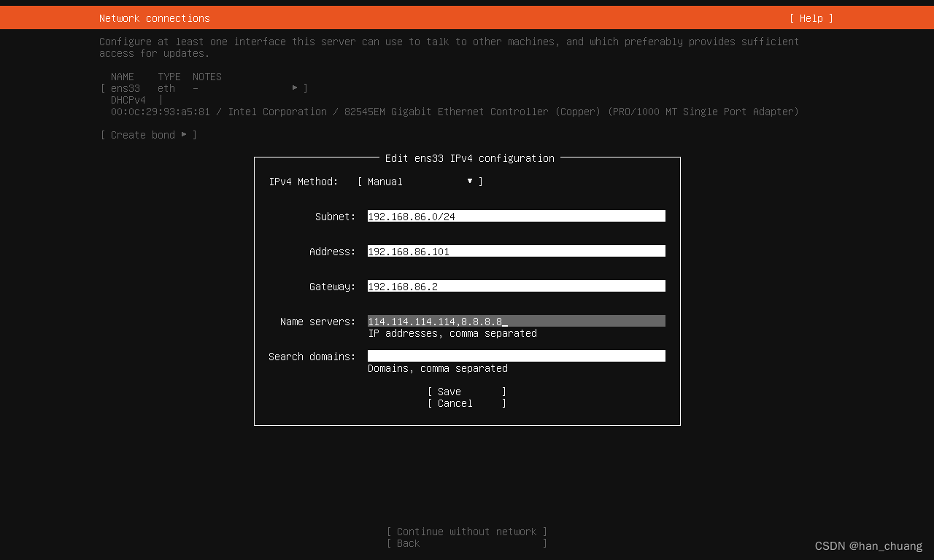Open the IPv4 Method Manual dropdown

[420, 182]
